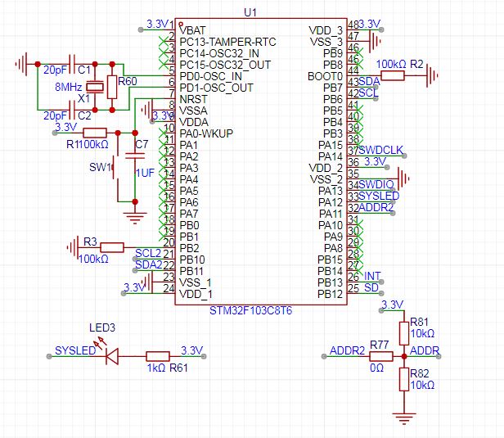Select the R2 100kΩ resistor on BOOT0
Screen dimensions: 504x438
tap(392, 75)
